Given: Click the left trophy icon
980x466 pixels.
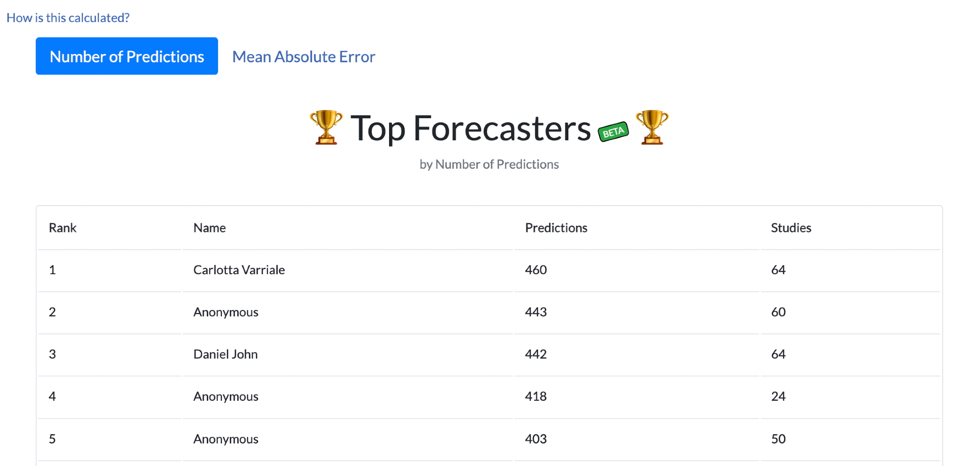Looking at the screenshot, I should click(x=326, y=128).
